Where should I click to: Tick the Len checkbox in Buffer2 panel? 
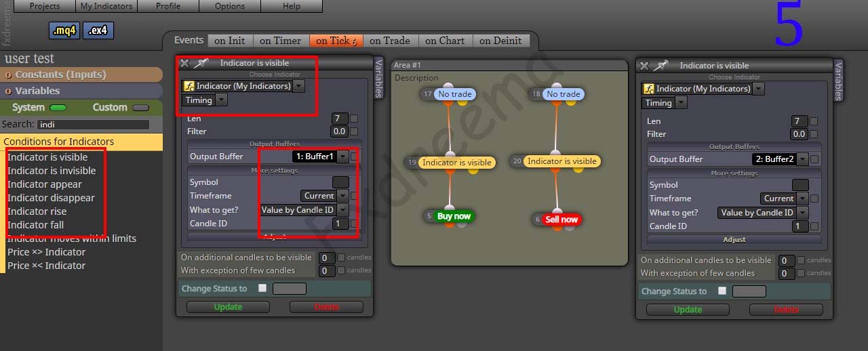[x=814, y=121]
